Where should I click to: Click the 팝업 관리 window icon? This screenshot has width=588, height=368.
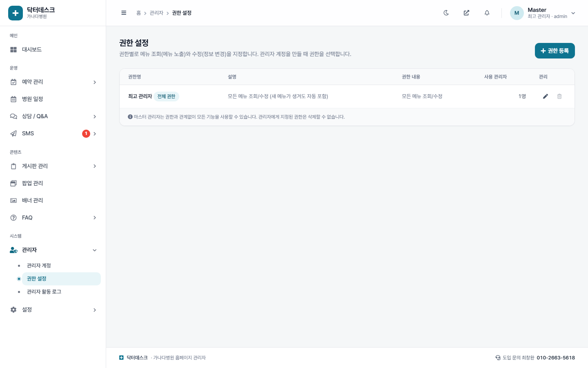[x=13, y=183]
